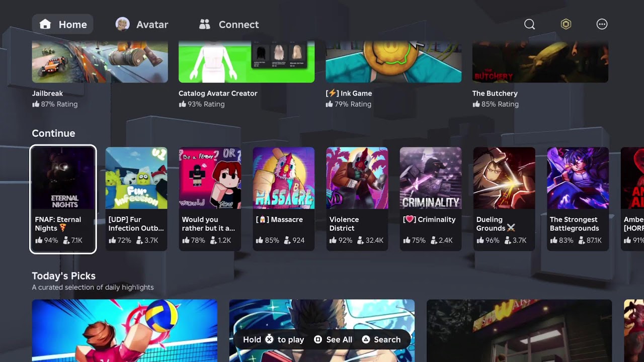
Task: Click thumbs-up icon on Dueling Grounds
Action: coord(480,240)
